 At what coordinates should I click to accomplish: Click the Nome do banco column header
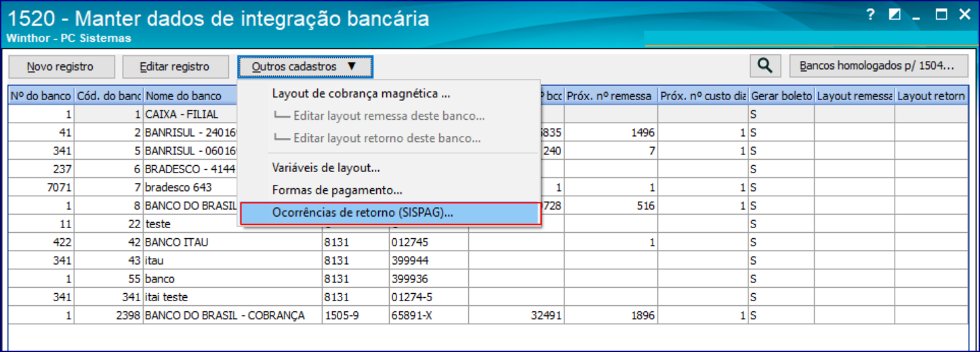click(190, 96)
